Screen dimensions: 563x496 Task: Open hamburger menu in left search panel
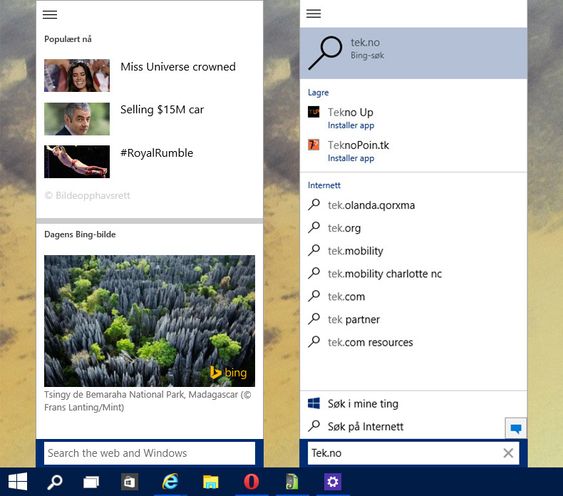tap(50, 15)
